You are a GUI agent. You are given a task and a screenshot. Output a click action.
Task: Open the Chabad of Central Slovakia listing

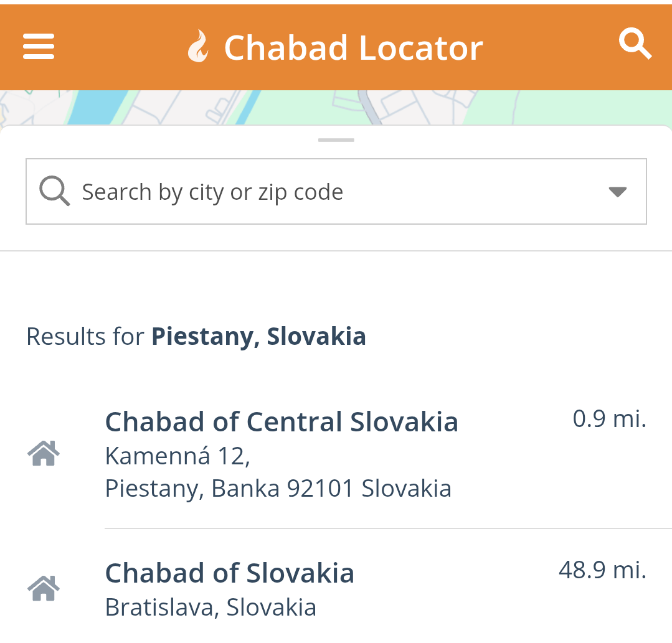282,422
